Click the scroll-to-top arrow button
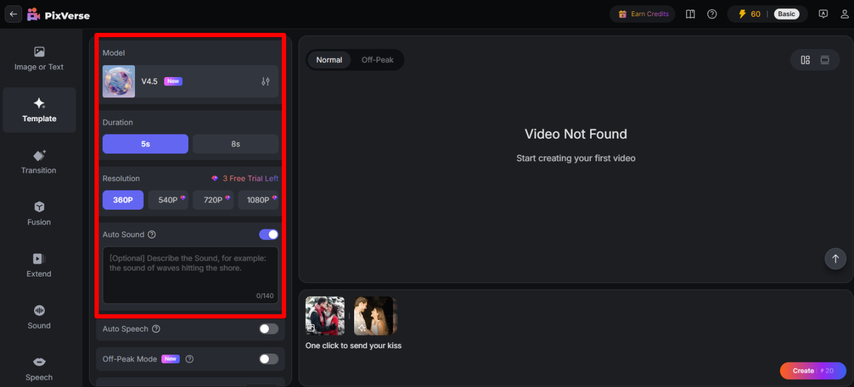The width and height of the screenshot is (854, 387). pos(835,259)
